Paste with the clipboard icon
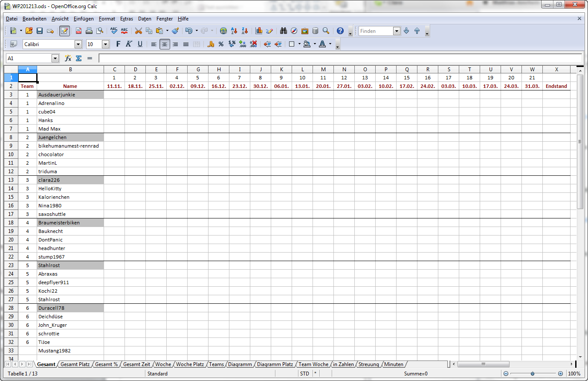Viewport: 588px width, 381px height. 159,31
